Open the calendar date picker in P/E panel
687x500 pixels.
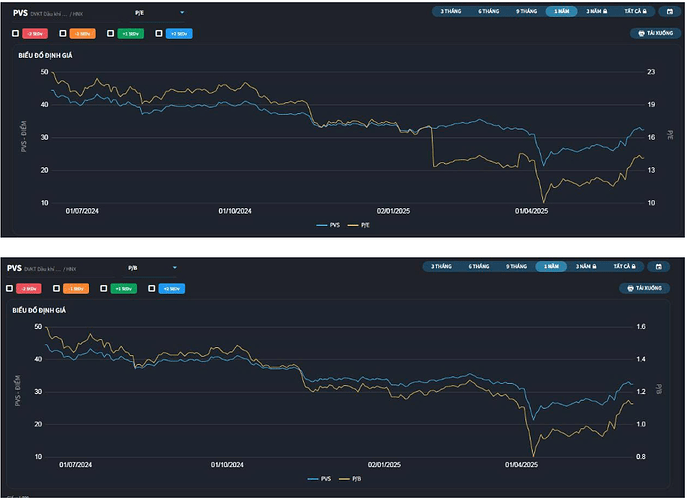click(670, 11)
